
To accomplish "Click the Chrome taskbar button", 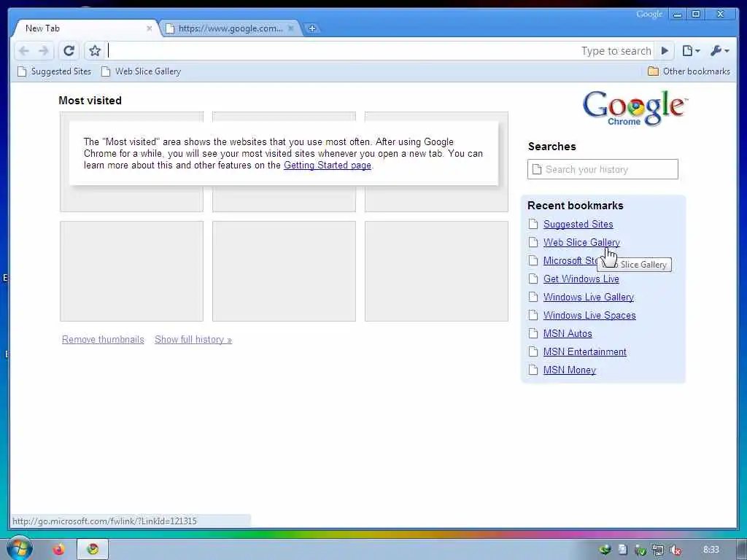I will 93,550.
